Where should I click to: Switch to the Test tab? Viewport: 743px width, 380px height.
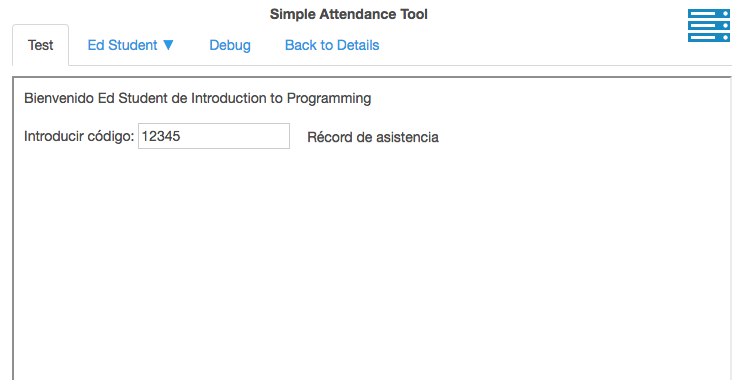click(40, 45)
